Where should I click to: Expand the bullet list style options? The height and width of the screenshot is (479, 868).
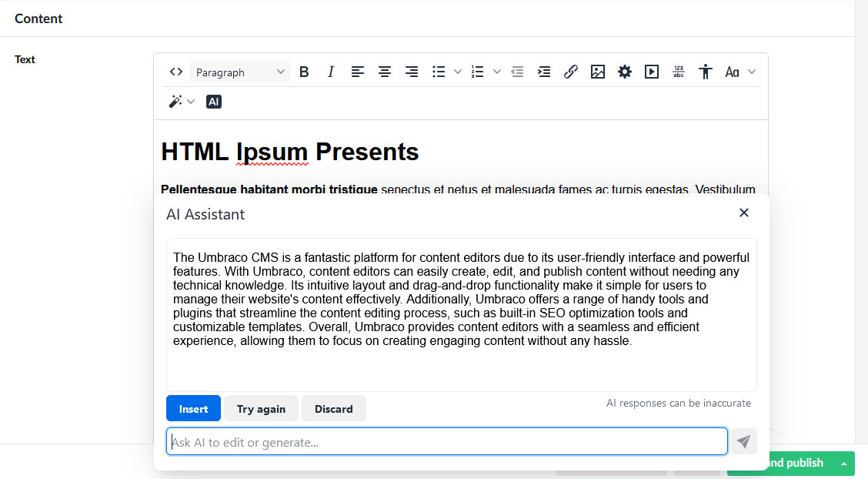[458, 72]
